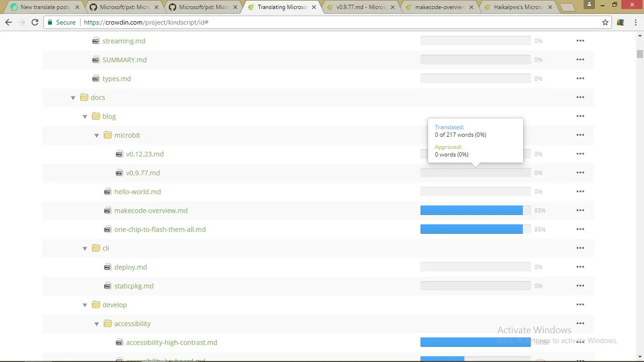Click the develop folder name
The height and width of the screenshot is (362, 644).
pos(114,305)
